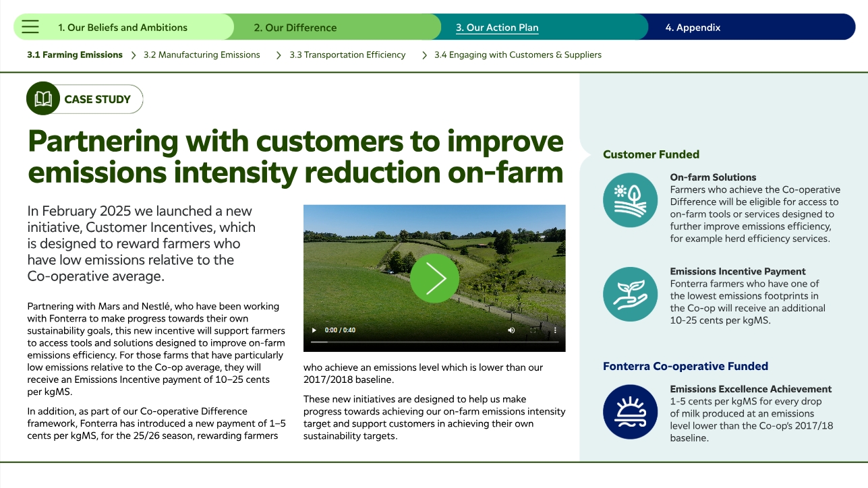This screenshot has width=868, height=488.
Task: Click the Emissions Excellence Achievement sun icon
Action: coord(629,412)
